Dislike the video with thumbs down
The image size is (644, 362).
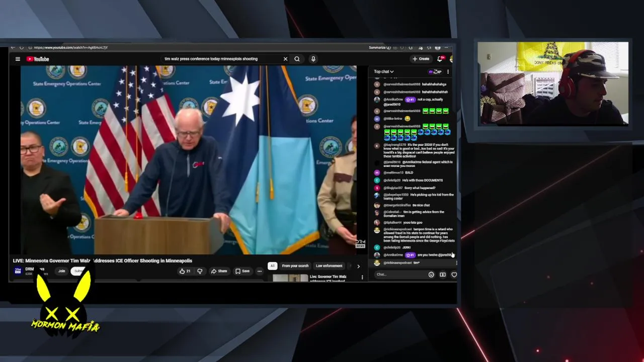200,271
